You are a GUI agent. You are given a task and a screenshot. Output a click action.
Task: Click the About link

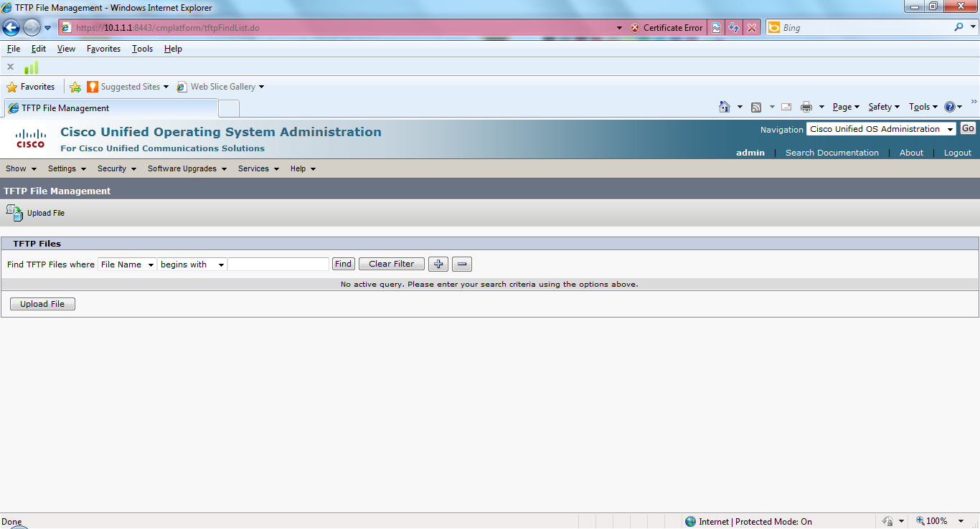click(911, 153)
